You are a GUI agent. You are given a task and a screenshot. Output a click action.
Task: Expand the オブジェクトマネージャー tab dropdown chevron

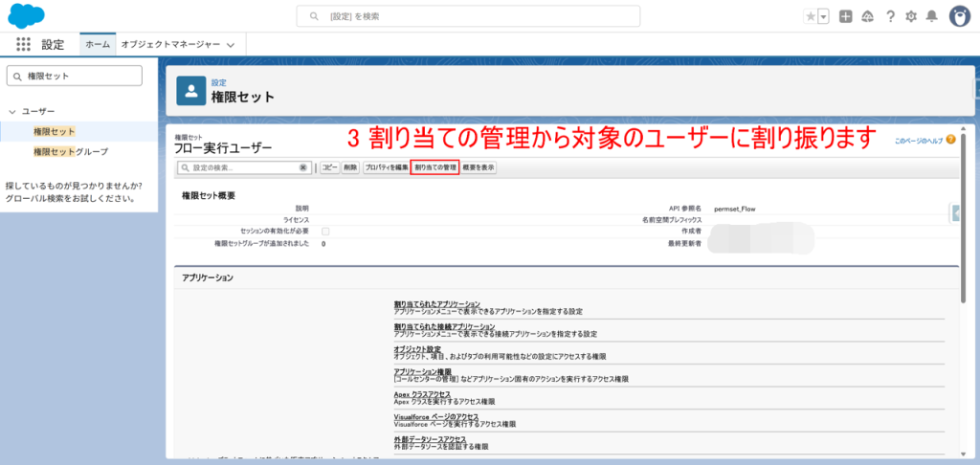(x=230, y=45)
